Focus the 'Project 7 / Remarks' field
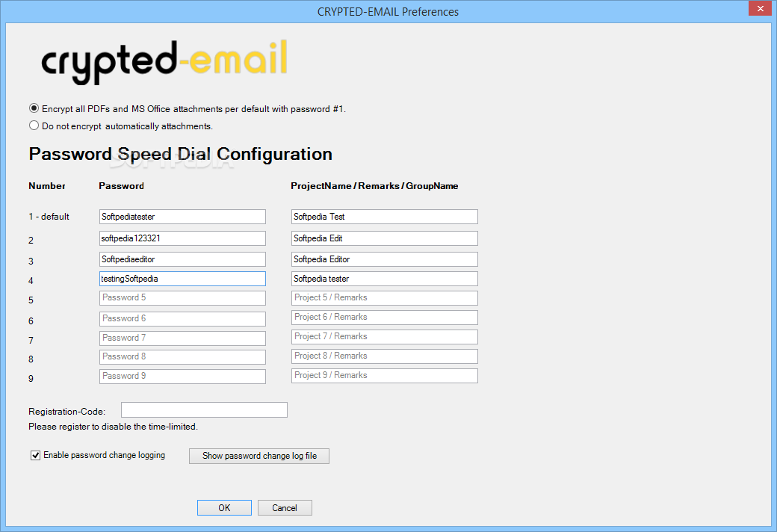This screenshot has width=777, height=532. coord(385,337)
